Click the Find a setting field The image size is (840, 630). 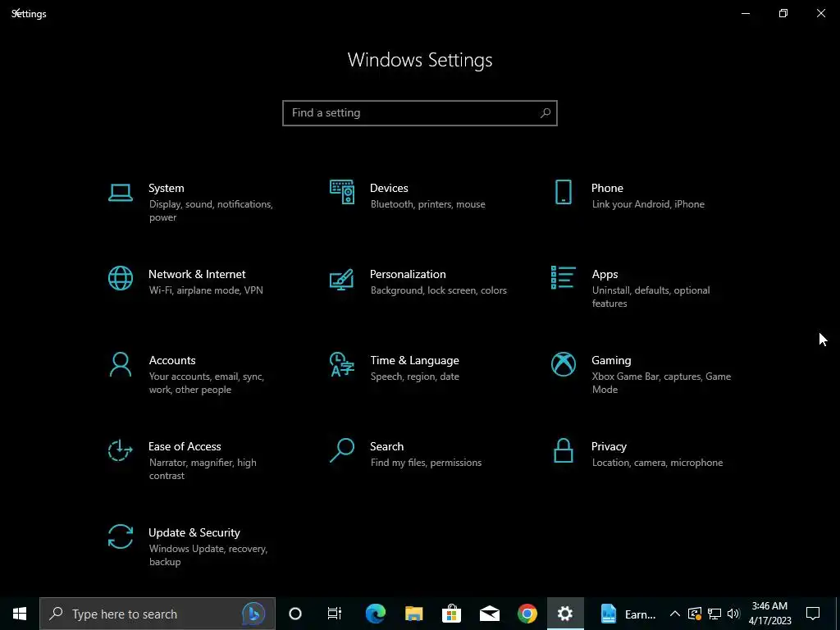click(420, 113)
